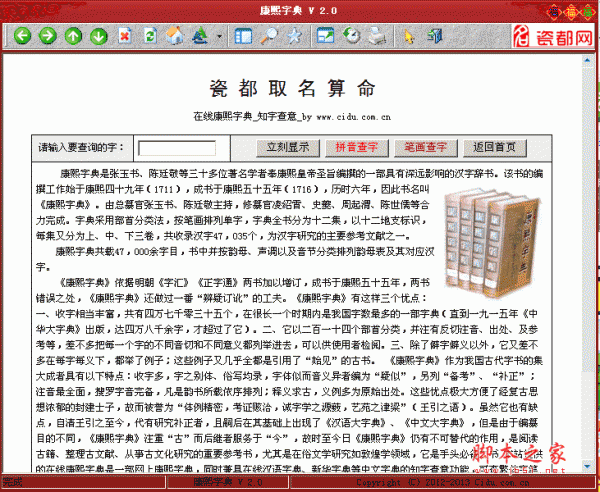Screen dimensions: 600x492
Task: Click the status bar 康熙字典 V 2.0 text
Action: click(x=227, y=482)
